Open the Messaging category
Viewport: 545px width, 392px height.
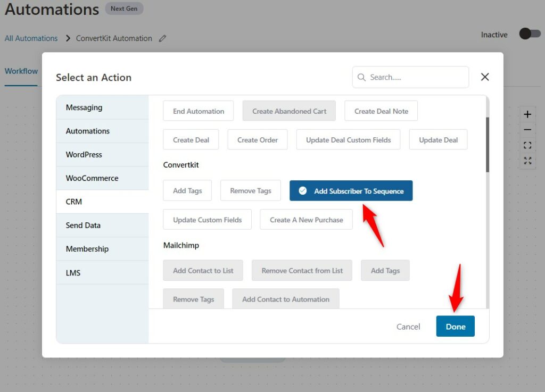(x=103, y=107)
